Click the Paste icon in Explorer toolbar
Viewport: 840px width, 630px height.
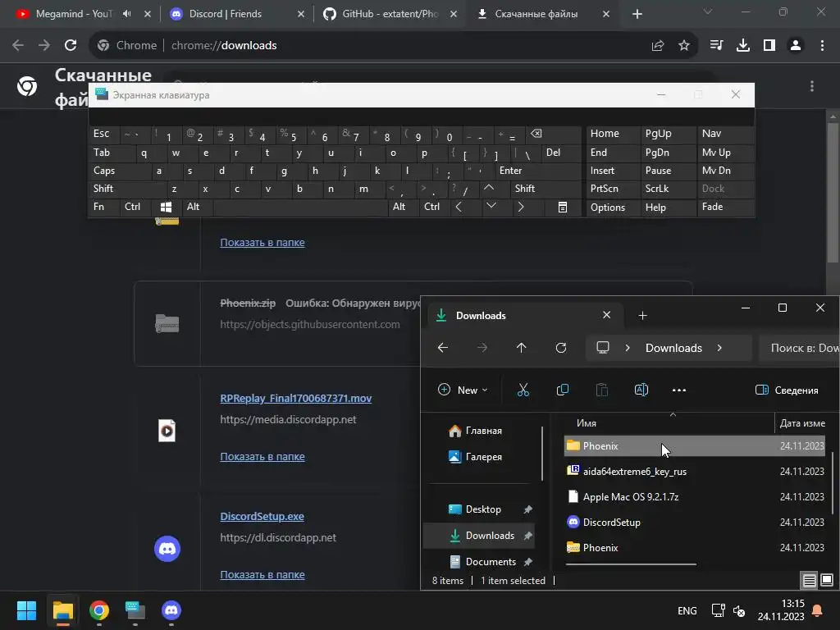[602, 390]
